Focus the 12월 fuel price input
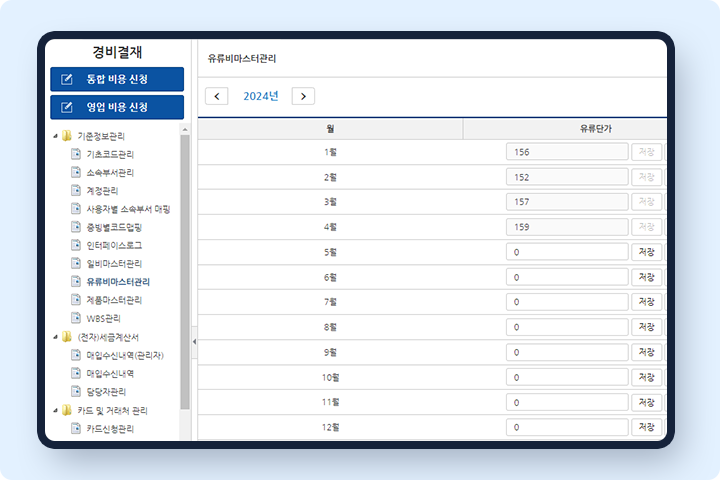 567,427
